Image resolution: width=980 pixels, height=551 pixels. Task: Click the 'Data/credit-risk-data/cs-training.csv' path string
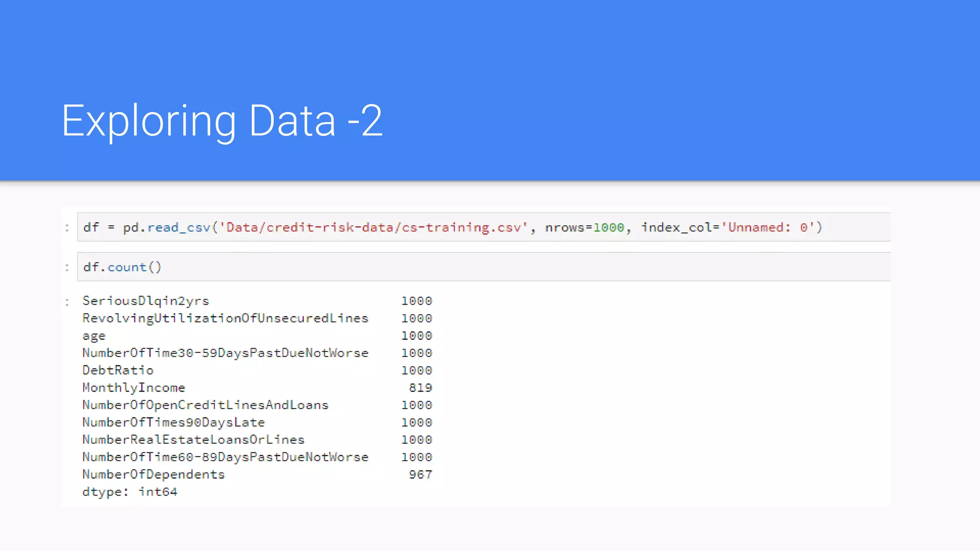coord(373,227)
